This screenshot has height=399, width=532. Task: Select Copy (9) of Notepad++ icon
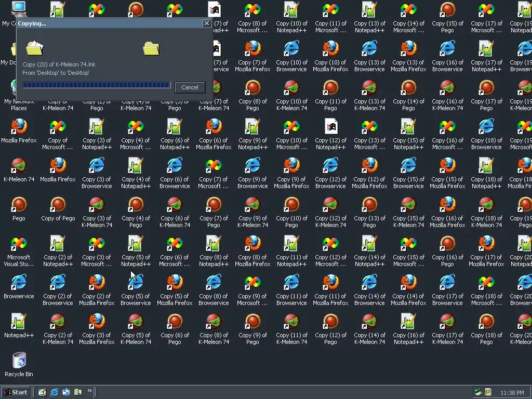coord(253,126)
